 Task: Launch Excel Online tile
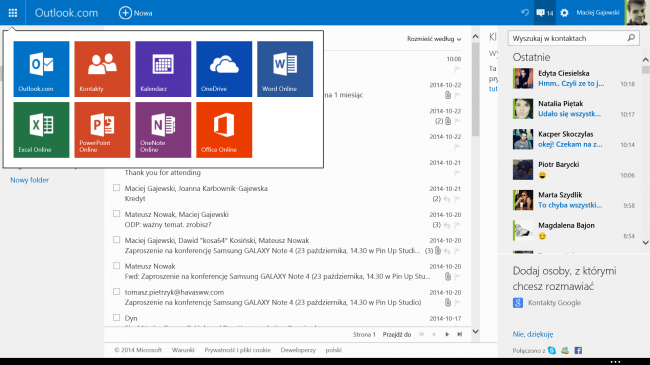tap(41, 130)
